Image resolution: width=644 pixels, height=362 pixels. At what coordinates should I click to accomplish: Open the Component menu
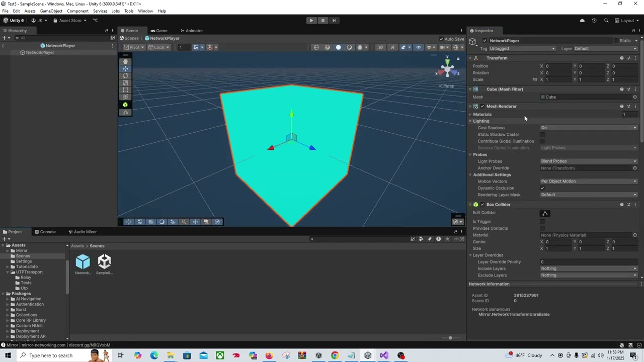pos(77,11)
